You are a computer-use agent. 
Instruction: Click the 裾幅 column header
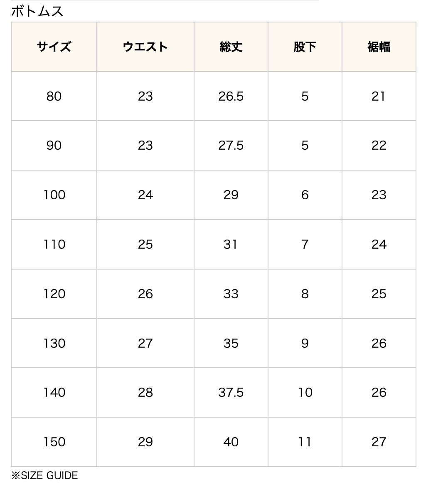379,47
